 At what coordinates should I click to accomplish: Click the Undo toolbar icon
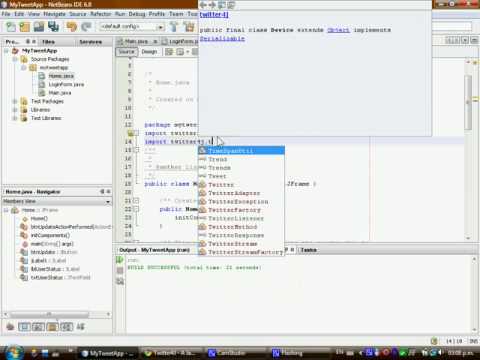click(x=71, y=27)
